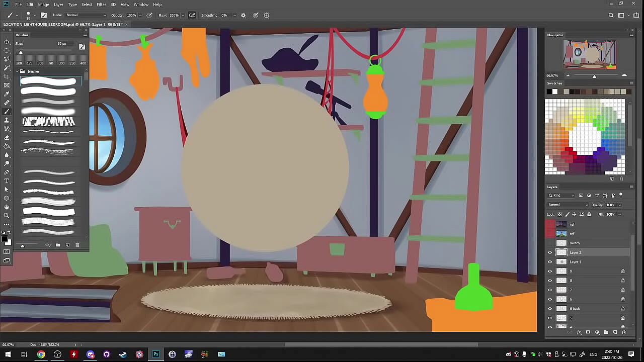Open Google Chrome from the taskbar
The width and height of the screenshot is (644, 362).
point(41,354)
